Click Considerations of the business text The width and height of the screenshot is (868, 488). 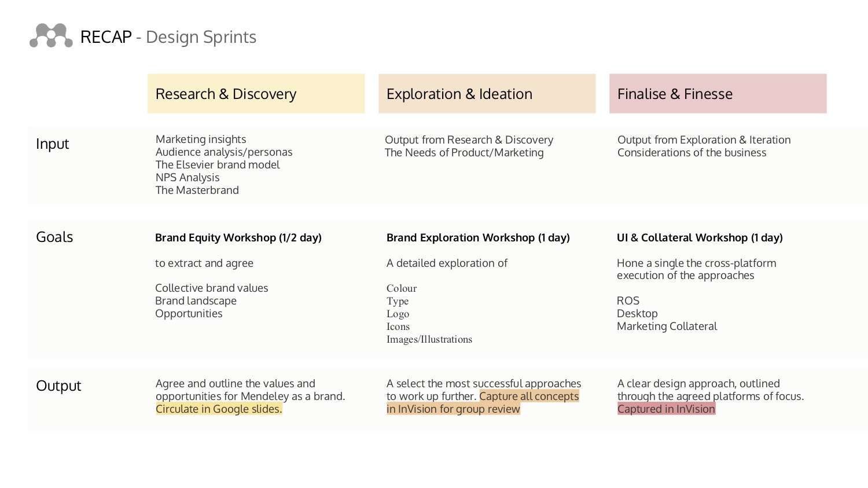click(692, 153)
